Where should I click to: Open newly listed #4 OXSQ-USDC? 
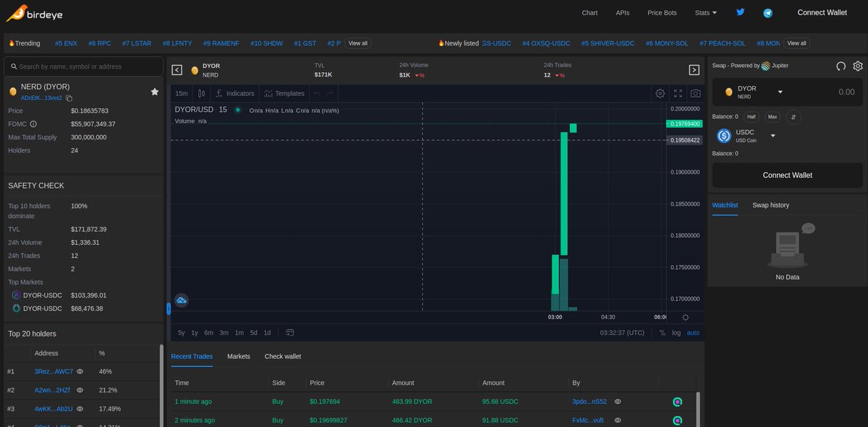(546, 43)
